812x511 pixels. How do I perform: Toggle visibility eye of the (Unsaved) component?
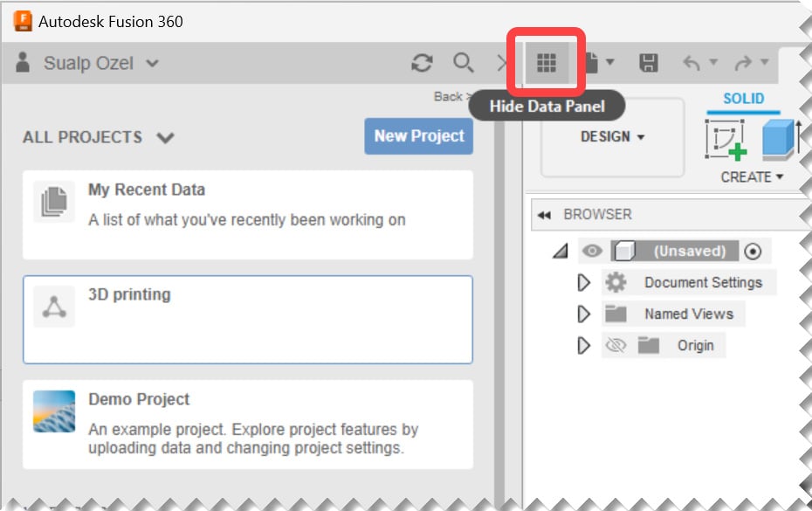593,252
